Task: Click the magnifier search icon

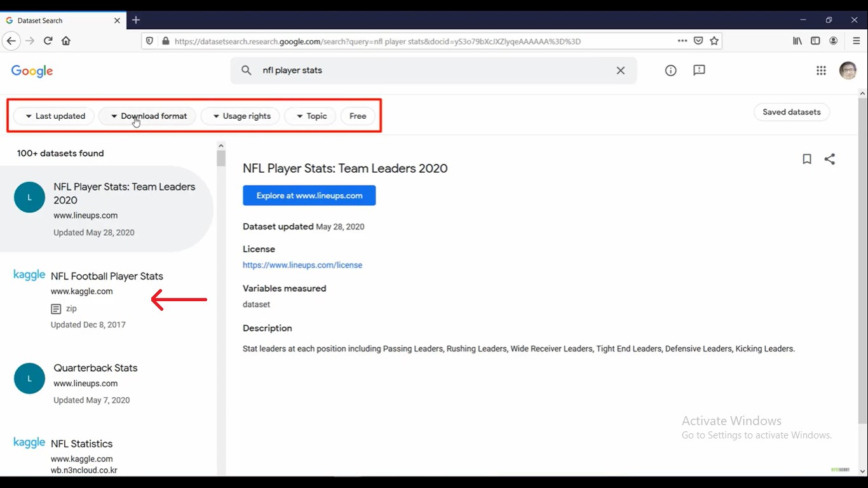Action: [x=247, y=71]
